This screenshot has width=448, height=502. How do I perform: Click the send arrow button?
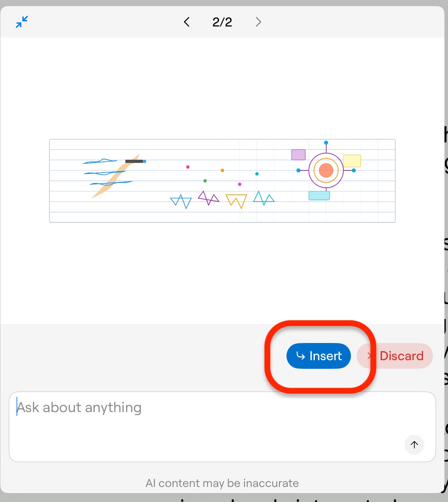pyautogui.click(x=414, y=444)
